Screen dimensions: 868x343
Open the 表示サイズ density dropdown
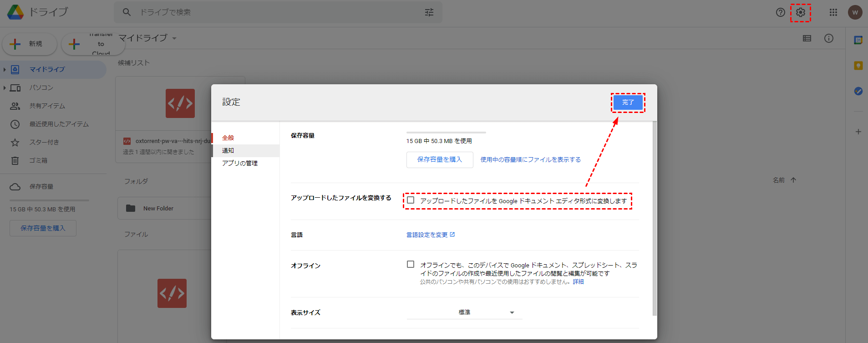(464, 312)
